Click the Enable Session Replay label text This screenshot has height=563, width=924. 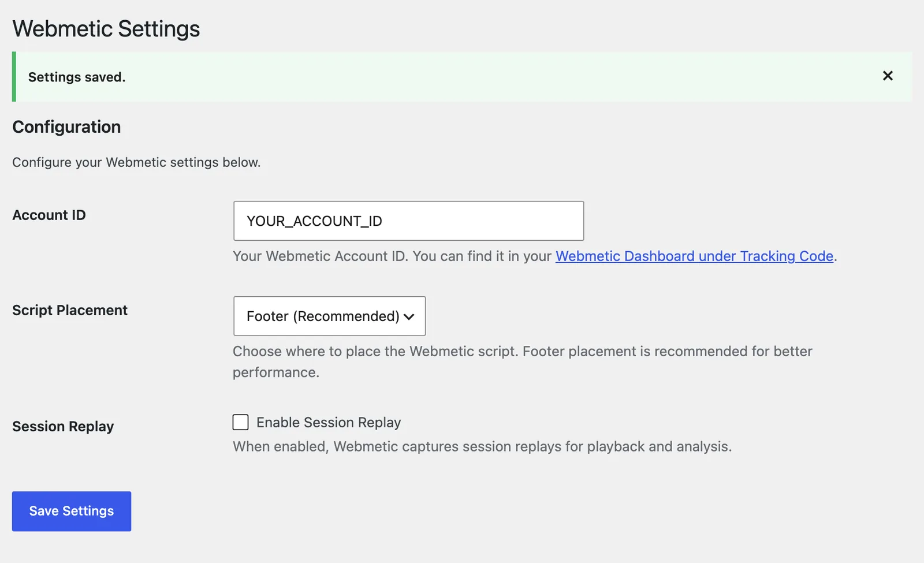click(329, 422)
